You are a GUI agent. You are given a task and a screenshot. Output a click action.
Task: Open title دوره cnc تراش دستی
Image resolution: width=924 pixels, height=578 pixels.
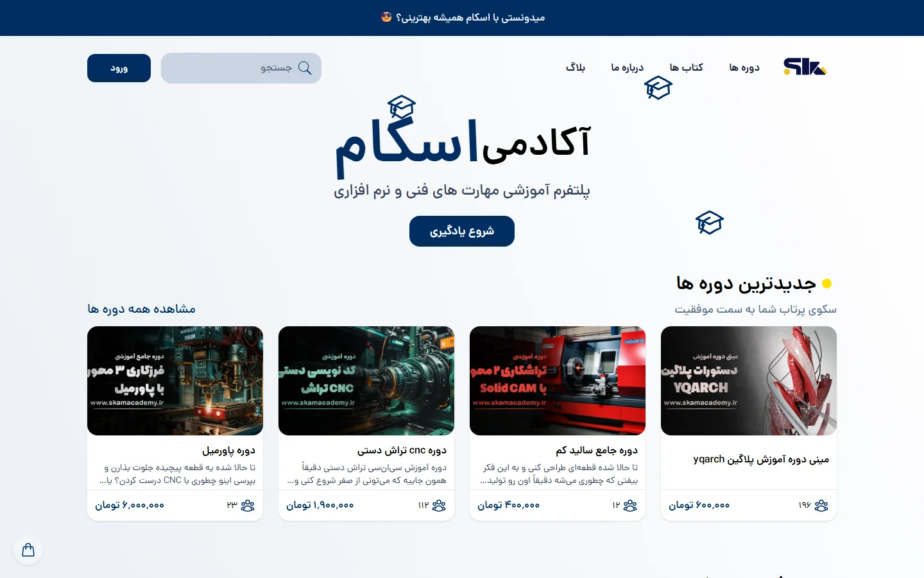click(402, 450)
